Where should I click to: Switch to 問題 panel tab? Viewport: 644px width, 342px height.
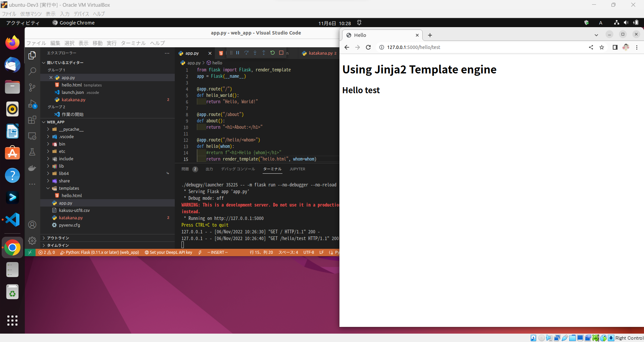[185, 169]
